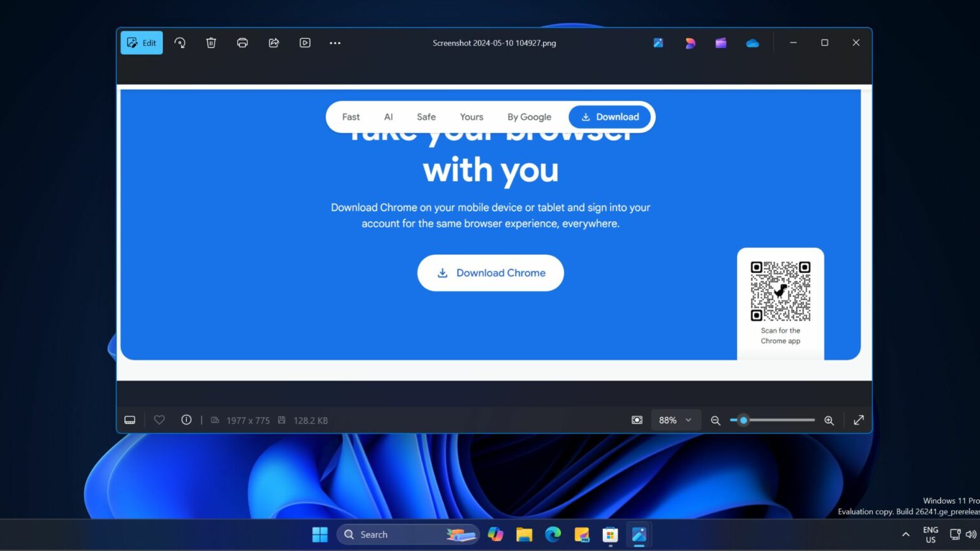Open the See more options menu

click(x=334, y=43)
